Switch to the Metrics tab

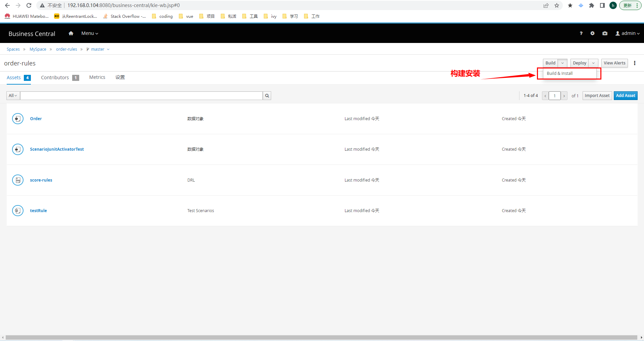tap(97, 77)
